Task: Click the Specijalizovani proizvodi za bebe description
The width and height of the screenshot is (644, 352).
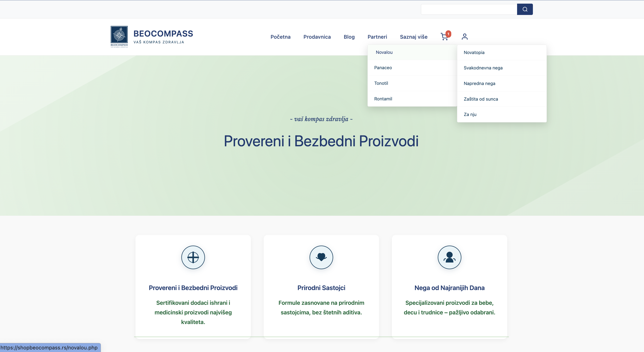Action: pos(450,308)
